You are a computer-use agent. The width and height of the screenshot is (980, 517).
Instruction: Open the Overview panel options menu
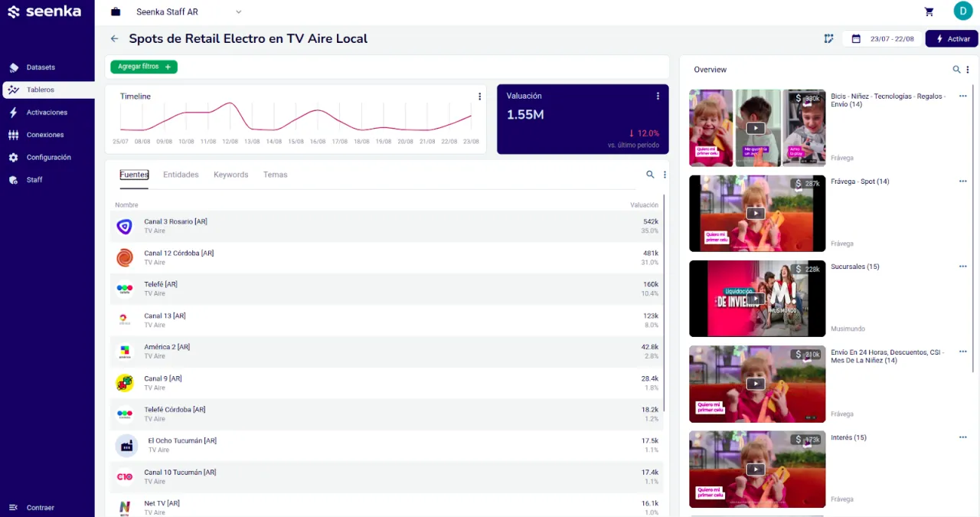click(968, 70)
